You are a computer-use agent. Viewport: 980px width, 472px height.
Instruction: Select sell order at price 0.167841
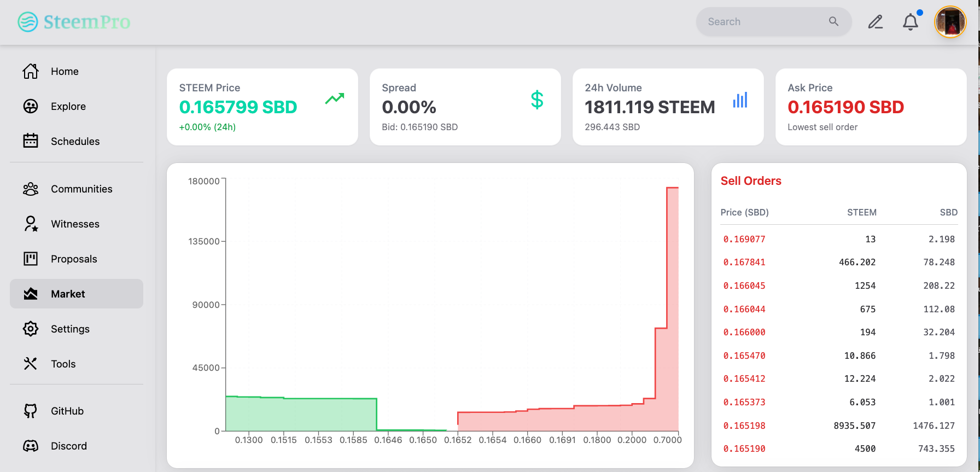pyautogui.click(x=839, y=262)
